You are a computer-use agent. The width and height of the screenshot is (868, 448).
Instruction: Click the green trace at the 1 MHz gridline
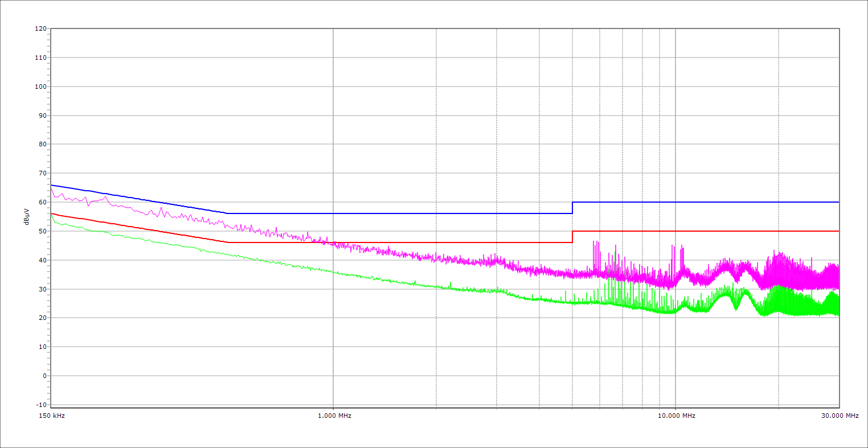(x=333, y=272)
